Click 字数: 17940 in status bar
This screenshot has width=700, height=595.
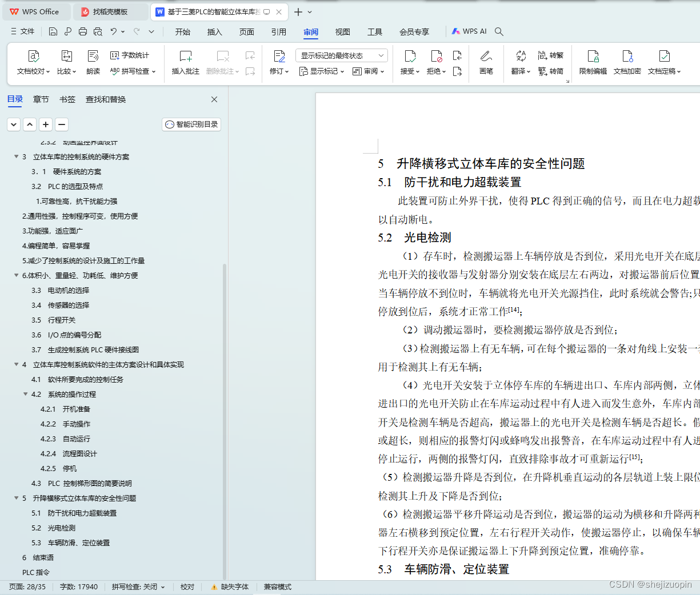point(79,587)
